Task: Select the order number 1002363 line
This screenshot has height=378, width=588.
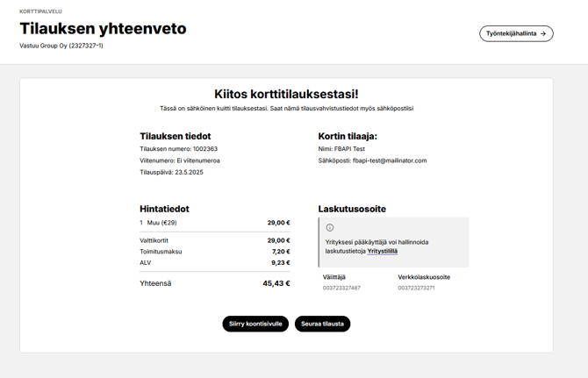Action: 178,149
